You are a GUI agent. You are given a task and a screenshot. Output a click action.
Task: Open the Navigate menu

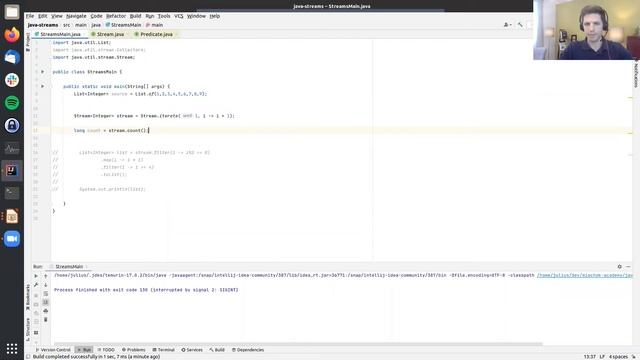point(76,16)
